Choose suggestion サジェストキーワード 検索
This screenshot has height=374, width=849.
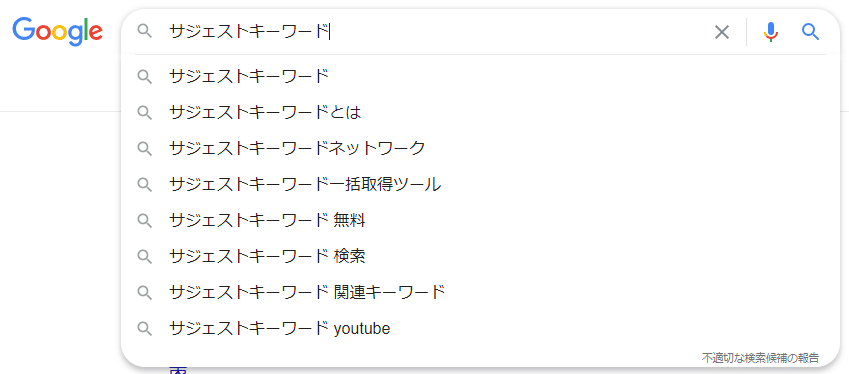480,256
